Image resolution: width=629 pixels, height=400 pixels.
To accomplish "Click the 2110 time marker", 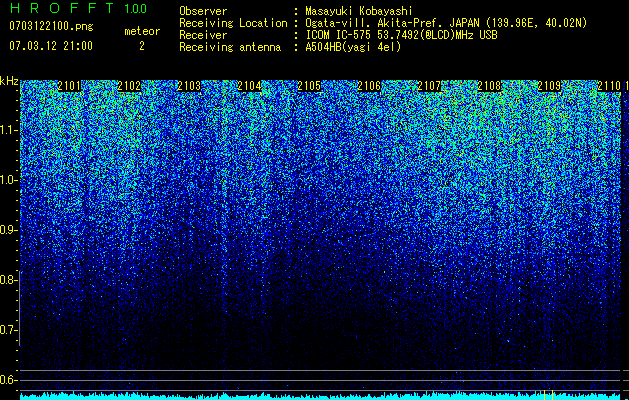I will (x=609, y=86).
